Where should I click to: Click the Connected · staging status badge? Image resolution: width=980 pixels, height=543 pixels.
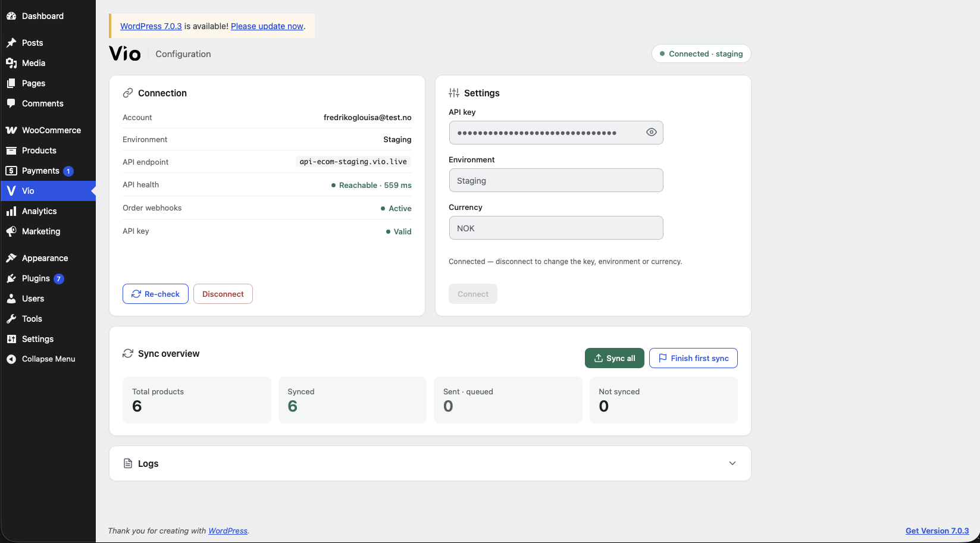point(701,54)
